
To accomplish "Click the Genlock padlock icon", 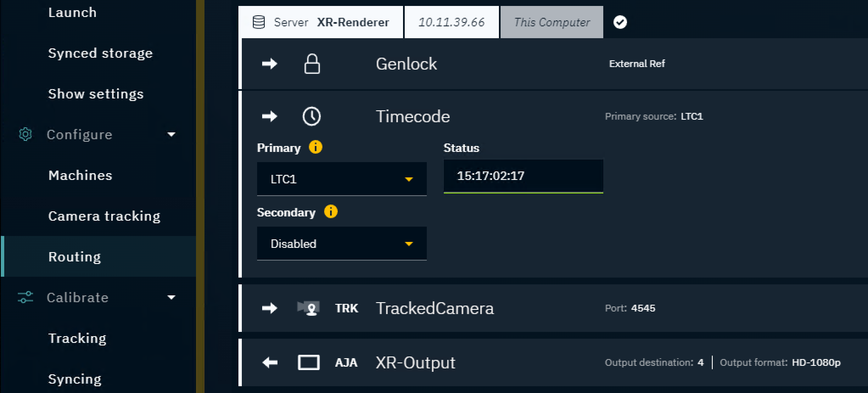I will [x=312, y=64].
